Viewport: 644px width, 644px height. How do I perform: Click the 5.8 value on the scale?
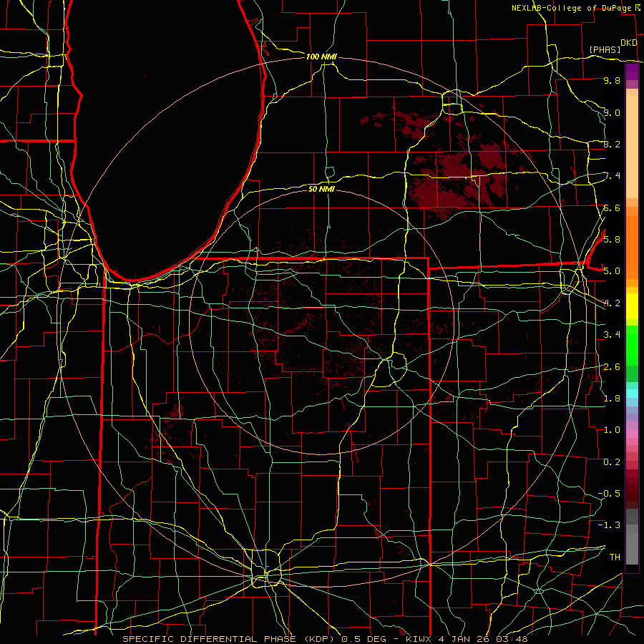[x=612, y=239]
